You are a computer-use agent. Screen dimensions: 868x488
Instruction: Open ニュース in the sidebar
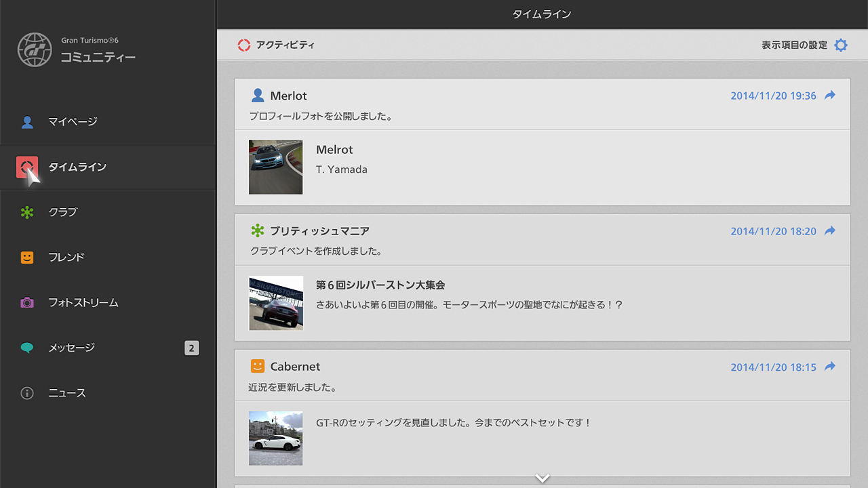66,393
